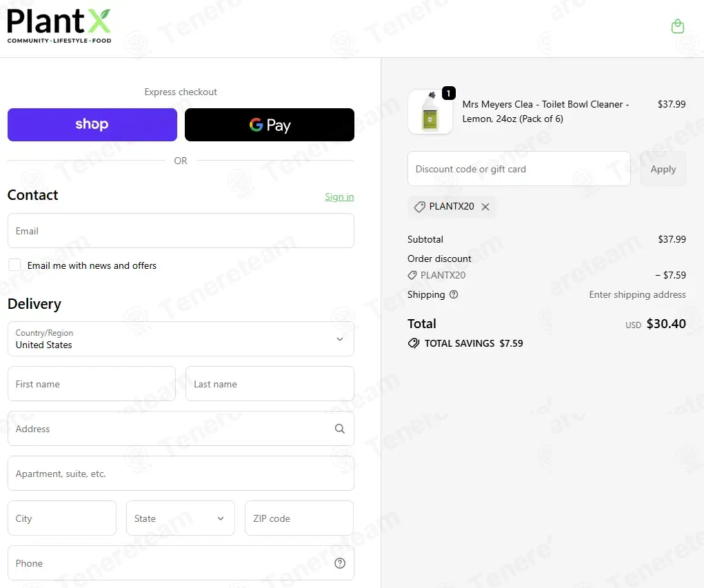Viewport: 704px width, 588px height.
Task: Enable Email me with news and offers
Action: point(14,265)
